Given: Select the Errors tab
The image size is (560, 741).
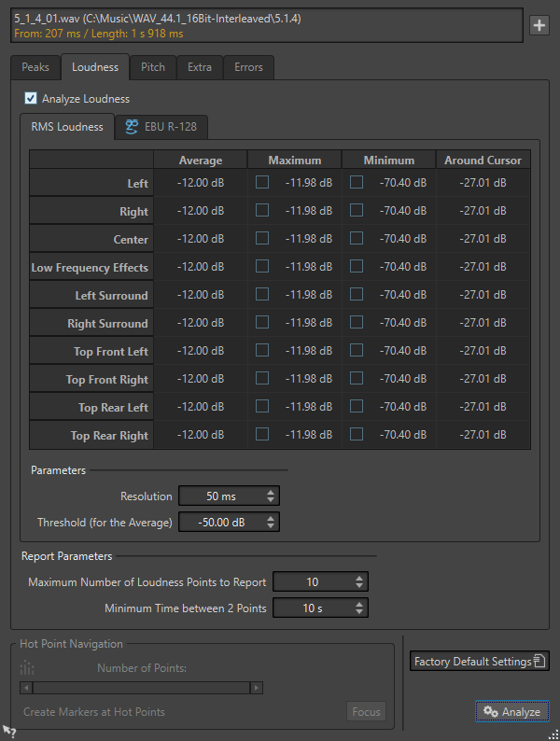Looking at the screenshot, I should tap(248, 67).
